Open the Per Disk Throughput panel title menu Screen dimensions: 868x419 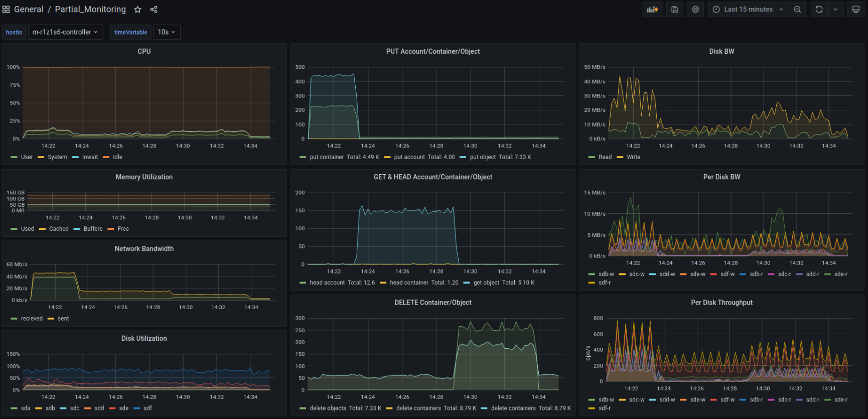721,303
